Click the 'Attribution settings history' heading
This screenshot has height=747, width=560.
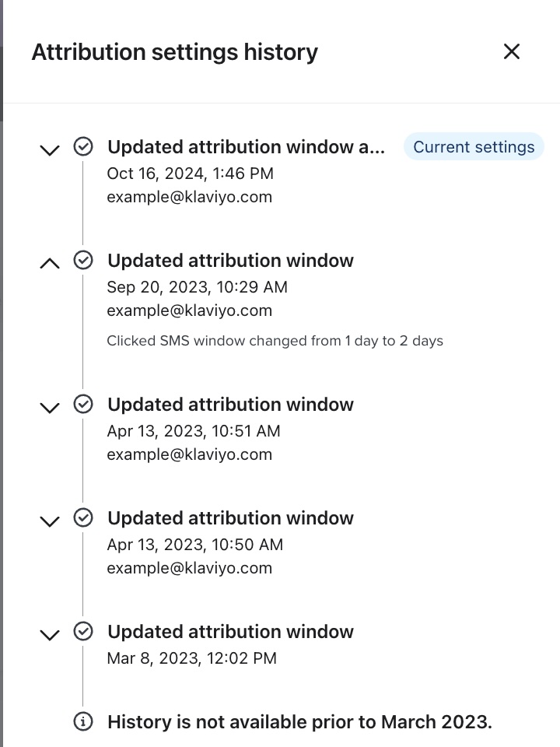pos(174,52)
